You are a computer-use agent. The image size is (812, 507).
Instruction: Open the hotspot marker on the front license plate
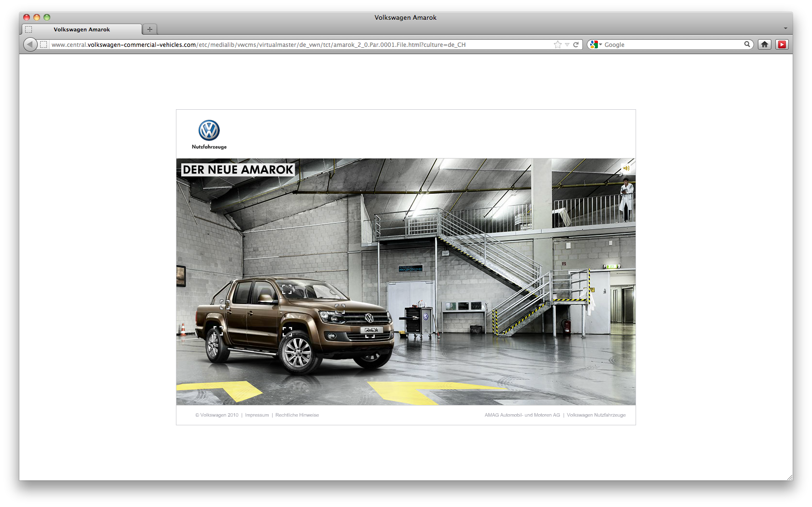click(x=370, y=333)
